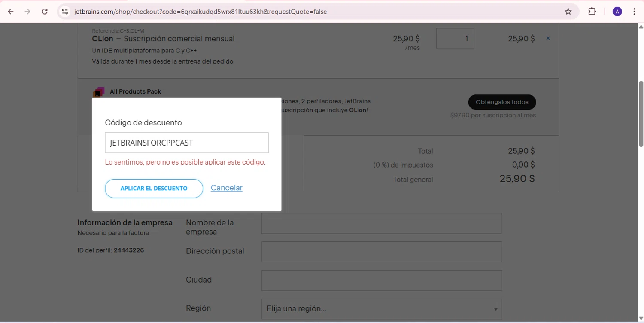Click the Necesario para la factura text
The width and height of the screenshot is (644, 323).
click(x=113, y=233)
